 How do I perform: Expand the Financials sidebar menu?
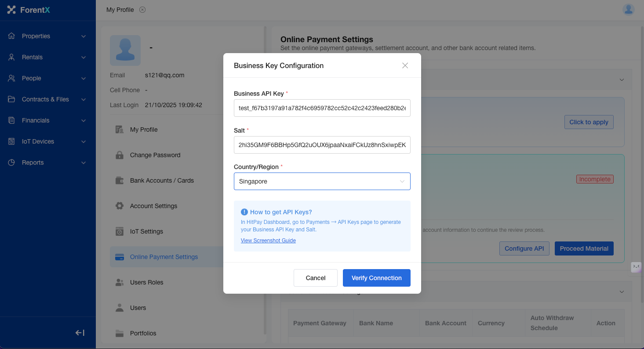tap(47, 120)
